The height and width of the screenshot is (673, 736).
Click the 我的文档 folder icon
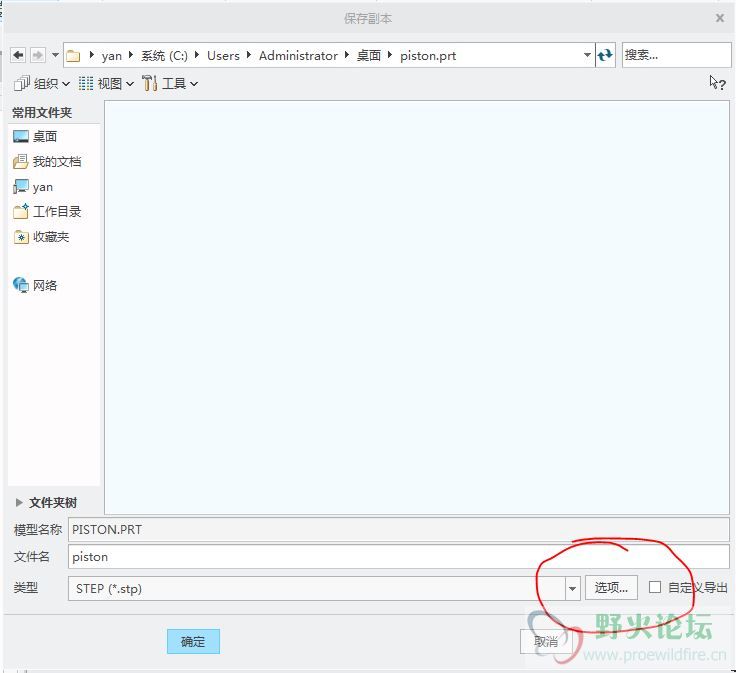(21, 162)
